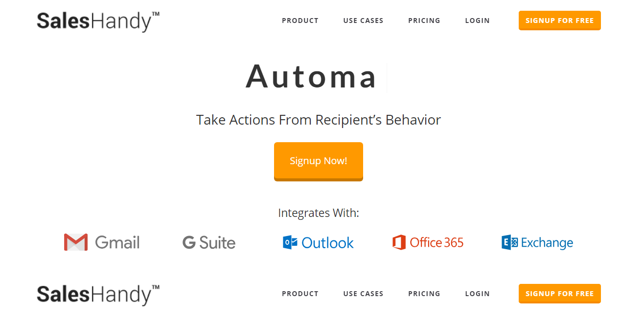Click the Gmail envelope icon

click(x=76, y=242)
